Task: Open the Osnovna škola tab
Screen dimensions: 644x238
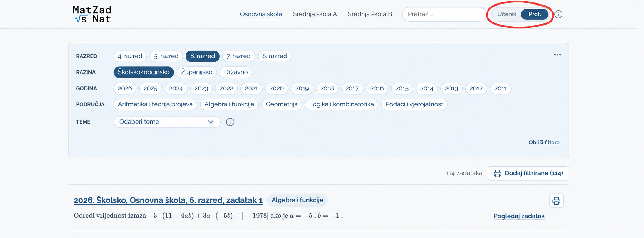Action: coord(261,14)
